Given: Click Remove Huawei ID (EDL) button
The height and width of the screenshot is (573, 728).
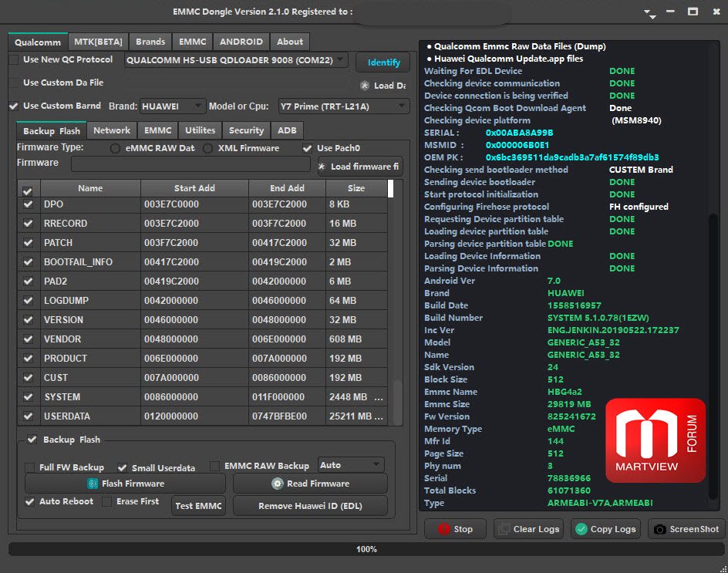Looking at the screenshot, I should (x=310, y=506).
